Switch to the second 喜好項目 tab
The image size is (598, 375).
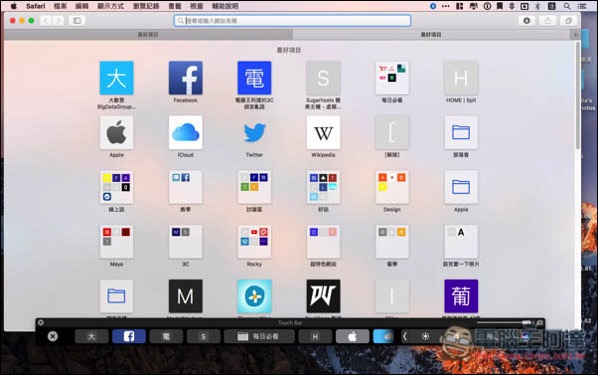click(431, 35)
